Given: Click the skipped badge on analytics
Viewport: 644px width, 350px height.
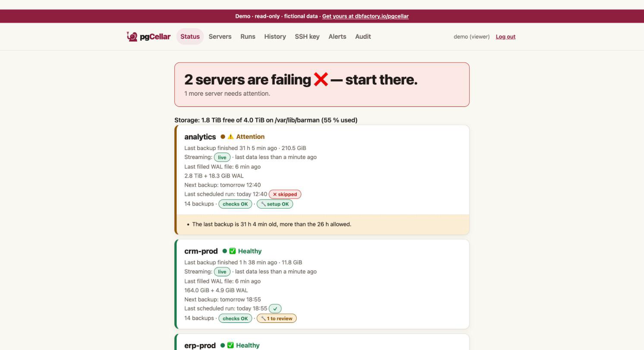Looking at the screenshot, I should (285, 194).
